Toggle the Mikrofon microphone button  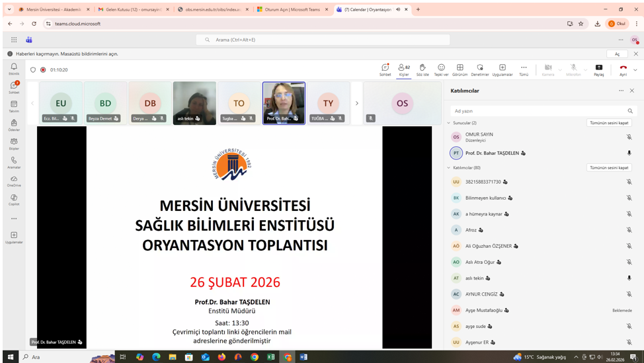pos(573,69)
